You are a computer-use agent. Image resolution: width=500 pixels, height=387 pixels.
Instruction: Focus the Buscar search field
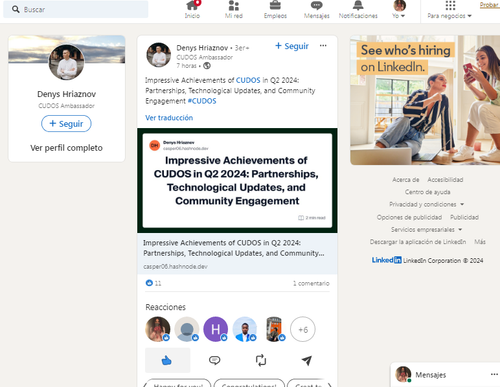click(x=76, y=9)
